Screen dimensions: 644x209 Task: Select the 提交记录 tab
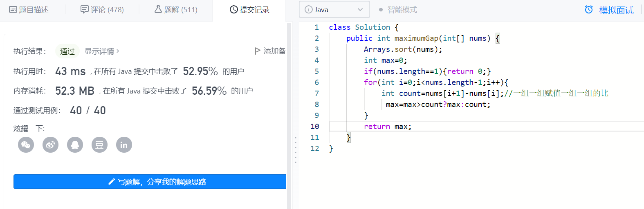(x=249, y=9)
